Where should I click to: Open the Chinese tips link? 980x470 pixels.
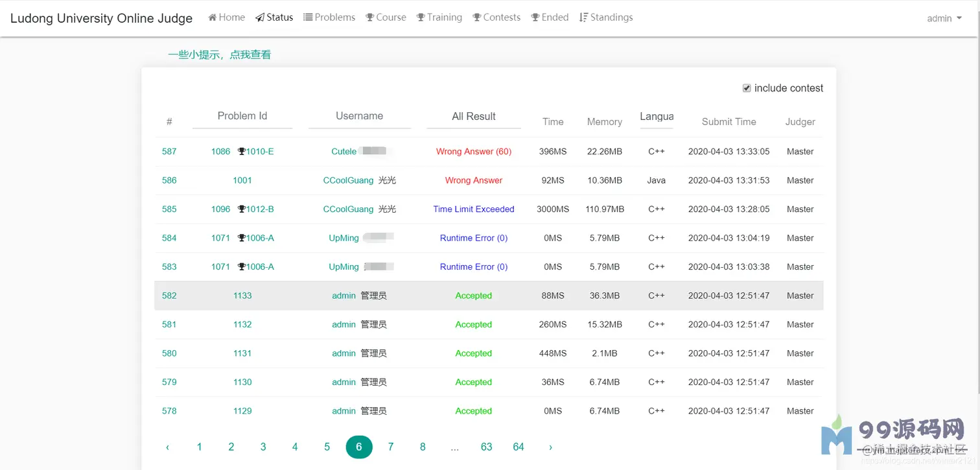click(x=219, y=55)
